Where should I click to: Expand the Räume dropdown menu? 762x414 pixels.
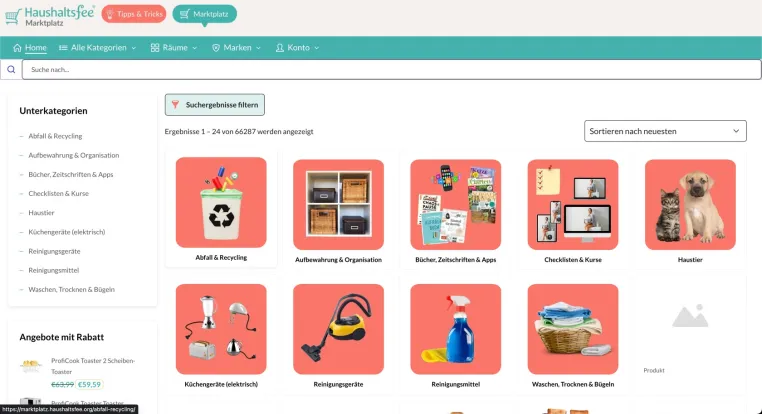174,48
